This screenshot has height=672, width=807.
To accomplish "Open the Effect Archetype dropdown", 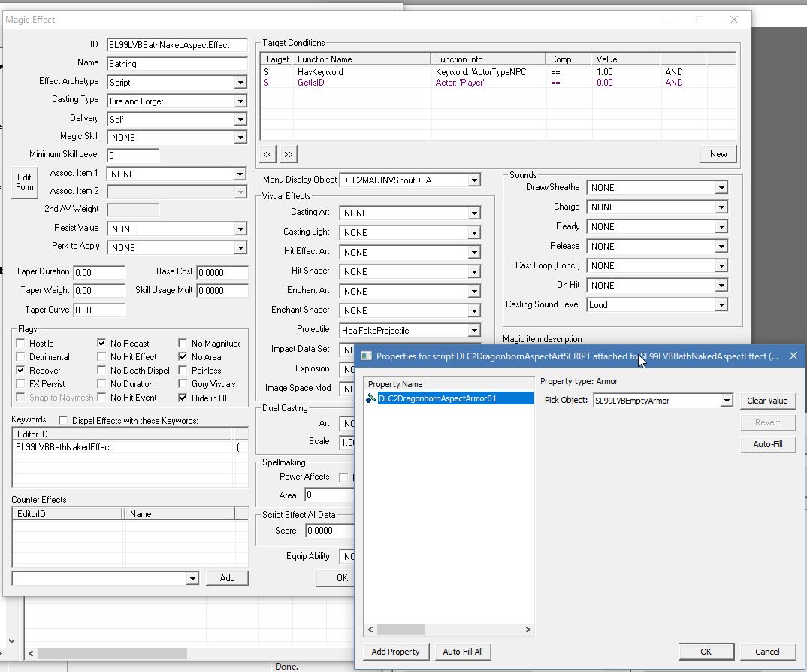I will (x=240, y=83).
